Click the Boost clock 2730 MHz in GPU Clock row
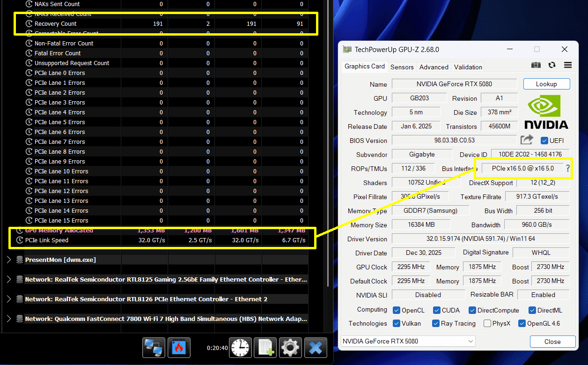 551,267
